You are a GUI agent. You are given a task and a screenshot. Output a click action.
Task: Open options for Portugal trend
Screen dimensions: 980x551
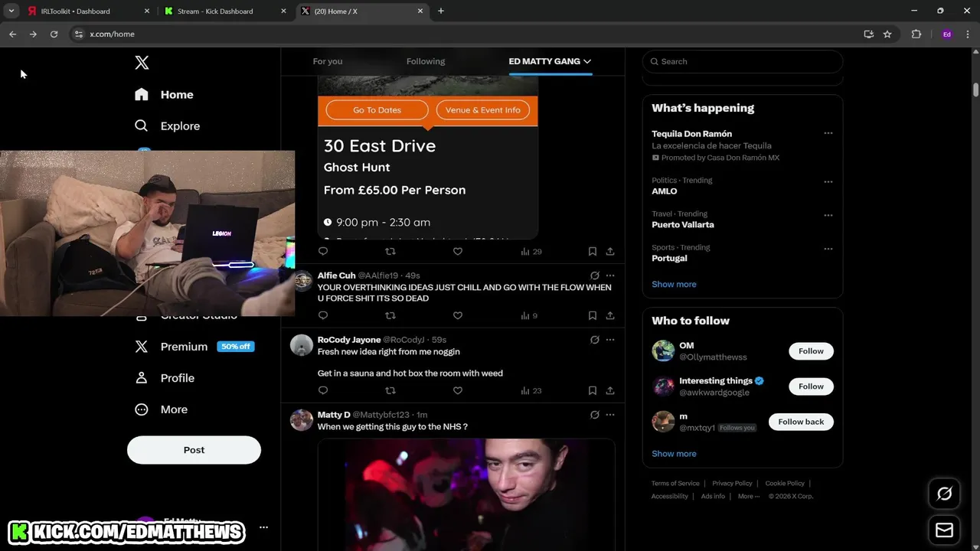[828, 249]
